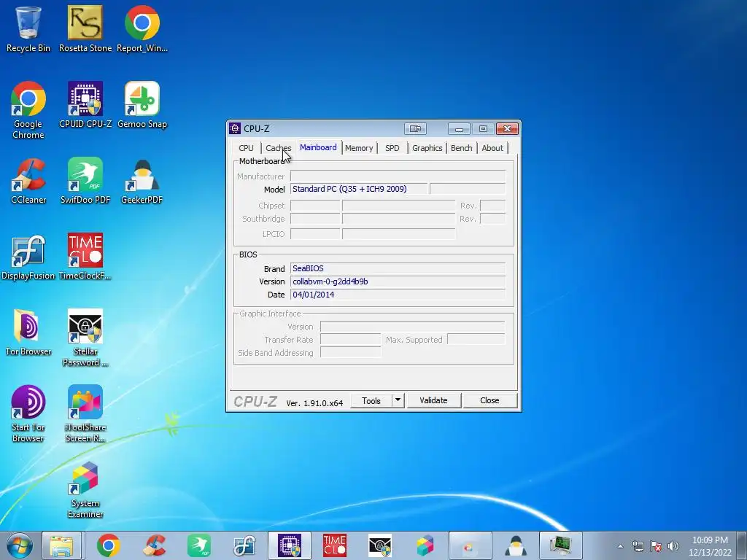Select the CPUID CPU-Z desktop shortcut
This screenshot has width=747, height=560.
pos(85,105)
